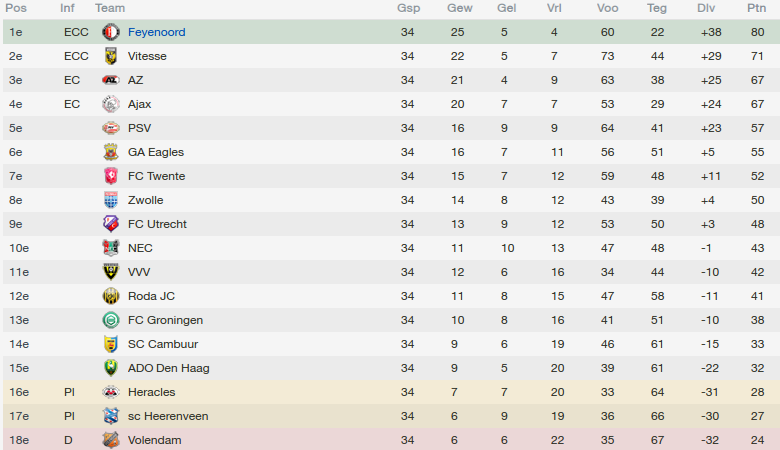Click the Feyenoord club badge icon

pos(110,32)
